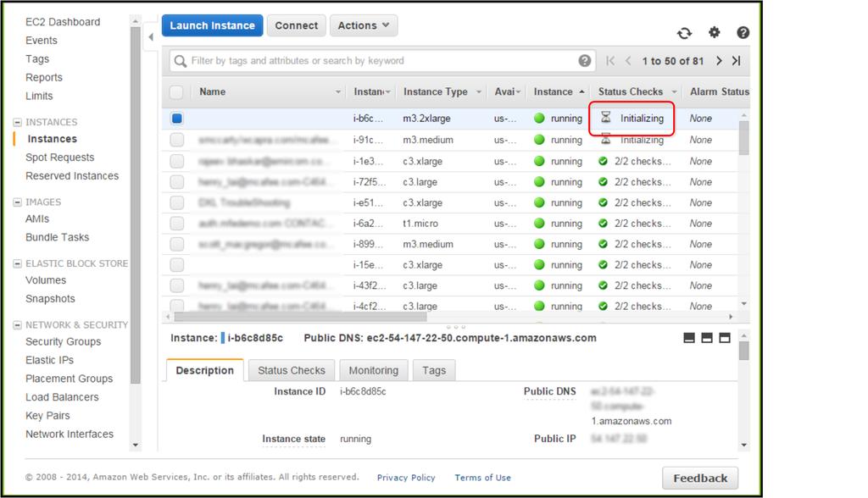The height and width of the screenshot is (498, 868).
Task: Click the green check icon for i-e51 row
Action: tap(604, 202)
